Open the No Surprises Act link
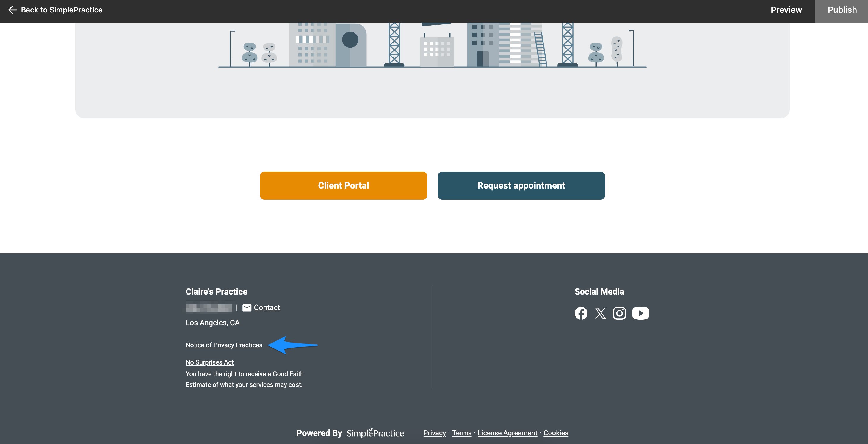868x444 pixels. [x=210, y=362]
